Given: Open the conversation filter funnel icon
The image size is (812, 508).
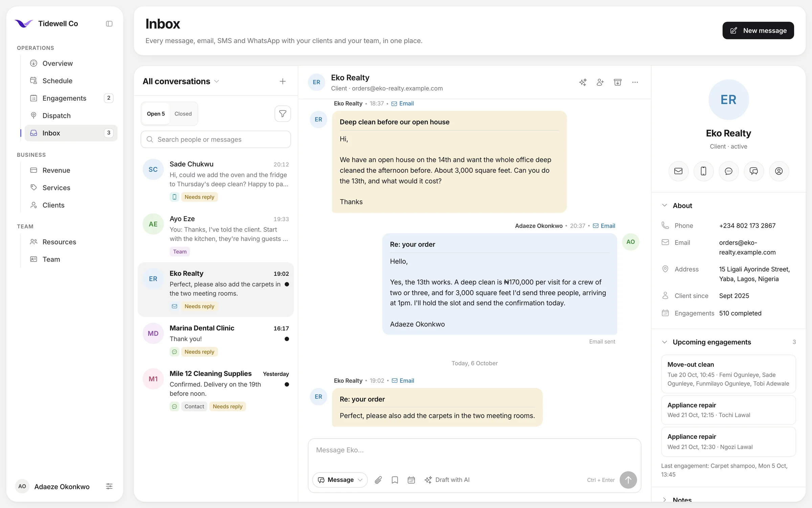Looking at the screenshot, I should (x=283, y=114).
